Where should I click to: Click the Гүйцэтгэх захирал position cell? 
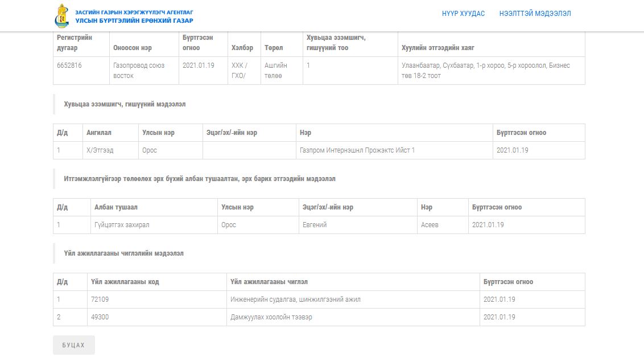tap(122, 225)
